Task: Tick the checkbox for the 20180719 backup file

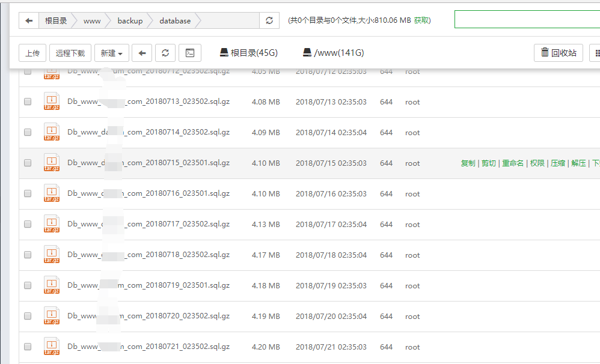Action: coord(28,285)
